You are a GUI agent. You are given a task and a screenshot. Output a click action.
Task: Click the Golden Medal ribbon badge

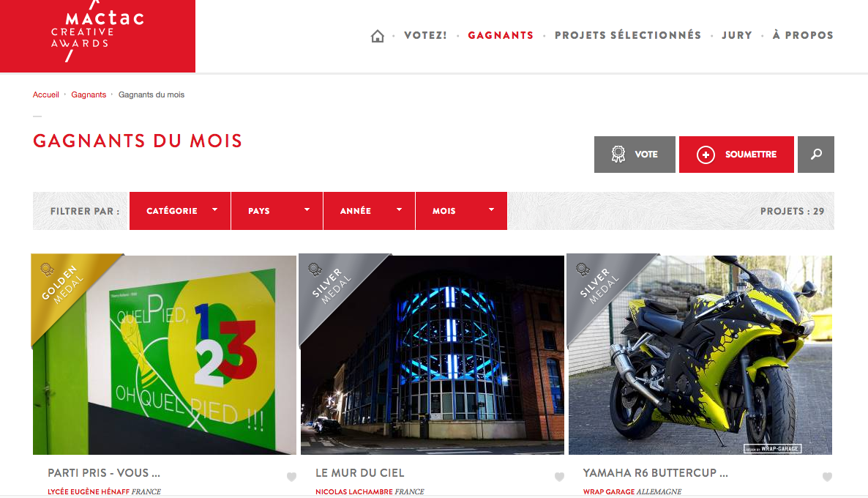tap(62, 285)
